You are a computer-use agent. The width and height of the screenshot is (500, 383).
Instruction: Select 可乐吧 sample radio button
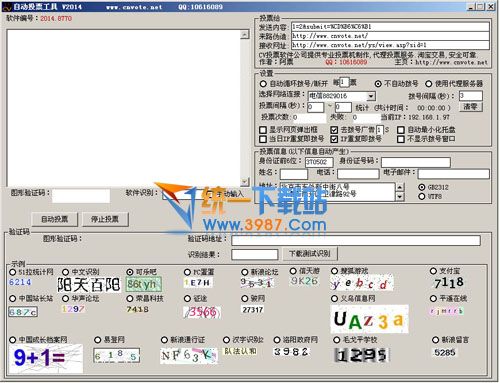tap(130, 272)
